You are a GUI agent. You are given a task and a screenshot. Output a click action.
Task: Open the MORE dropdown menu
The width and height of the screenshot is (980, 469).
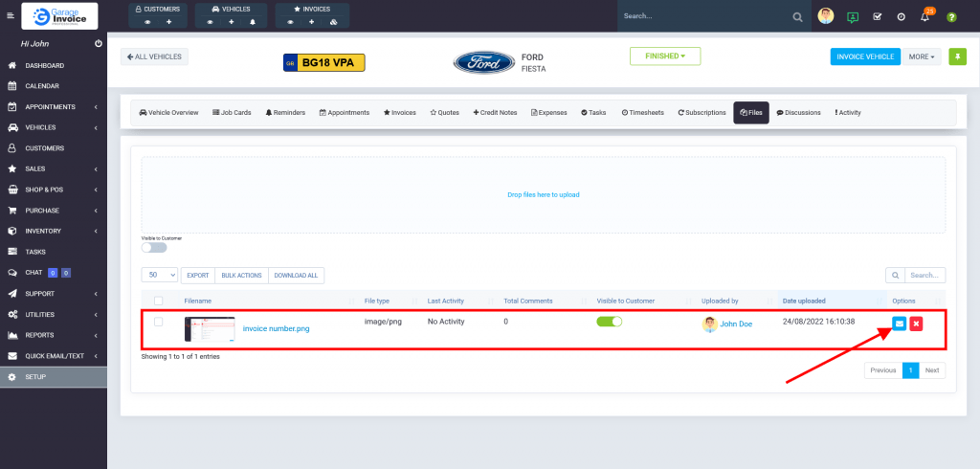922,56
